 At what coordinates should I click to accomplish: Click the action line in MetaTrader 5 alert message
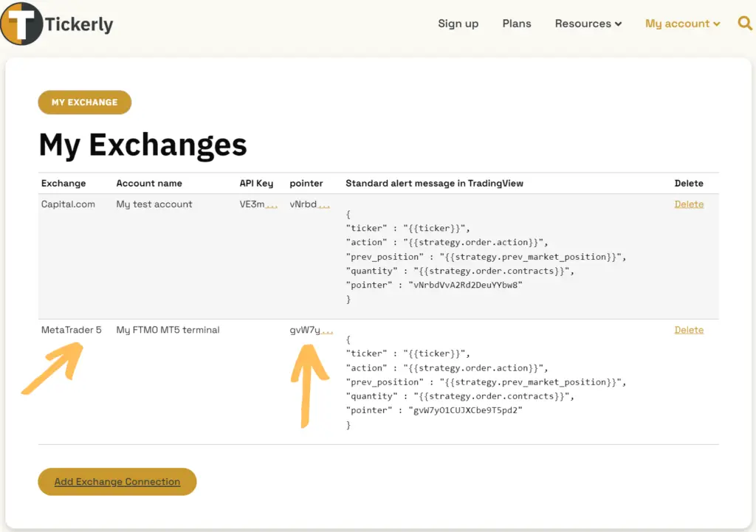pos(447,368)
